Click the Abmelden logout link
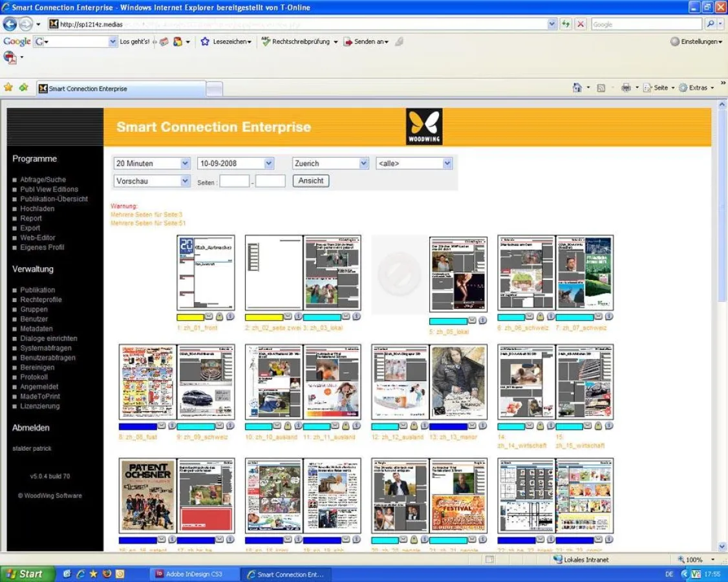 pos(30,428)
